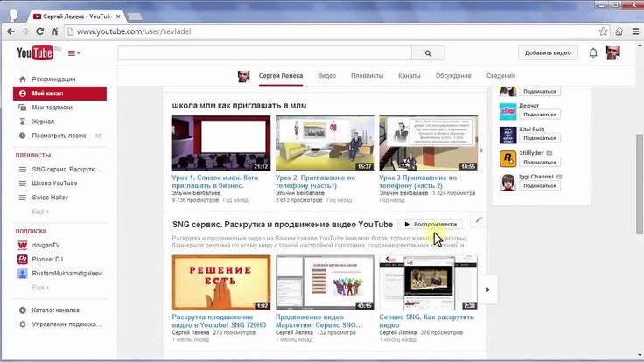This screenshot has height=362, width=644.
Task: Open Управление подписками settings
Action: [x=67, y=324]
